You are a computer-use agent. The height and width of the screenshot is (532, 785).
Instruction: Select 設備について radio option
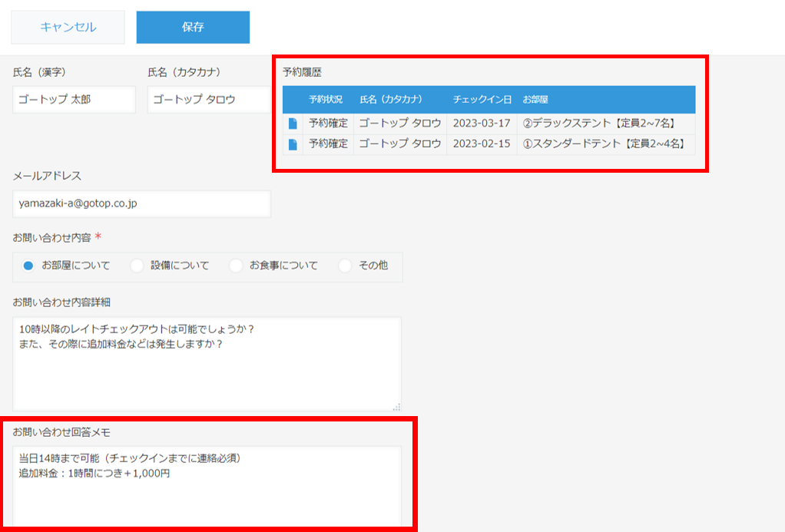pos(137,266)
